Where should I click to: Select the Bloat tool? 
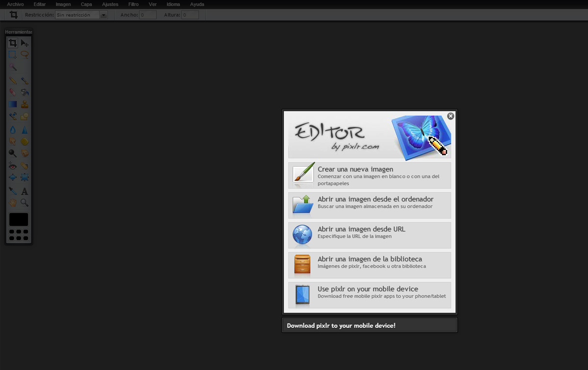(x=13, y=177)
